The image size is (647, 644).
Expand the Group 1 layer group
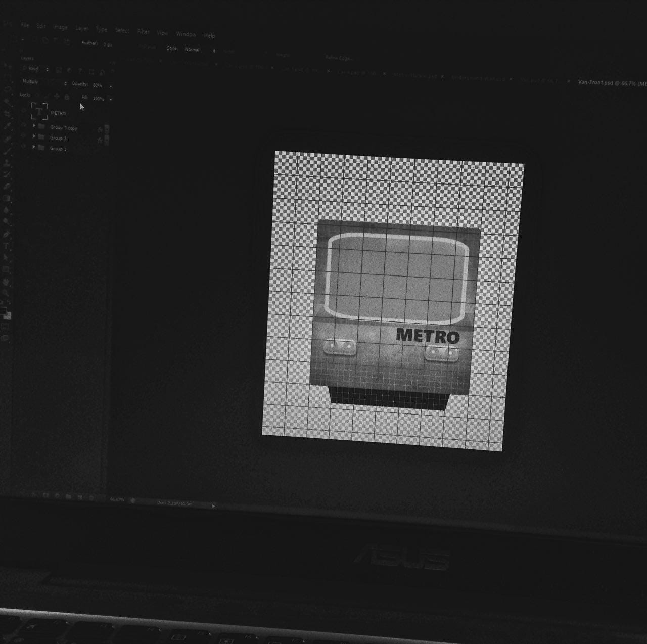coord(34,147)
